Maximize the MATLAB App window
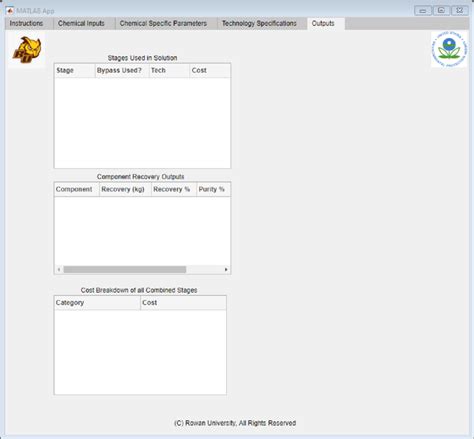Screen dimensions: 474x439 441,10
